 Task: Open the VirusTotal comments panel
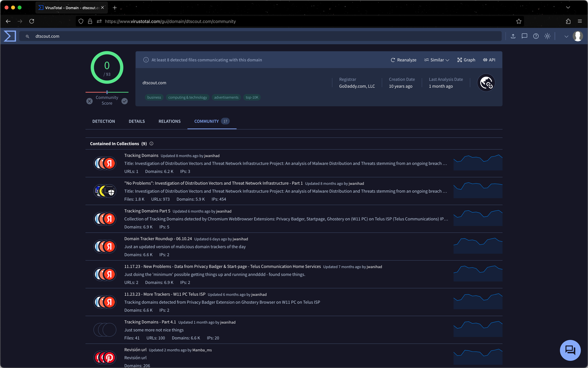tap(524, 36)
